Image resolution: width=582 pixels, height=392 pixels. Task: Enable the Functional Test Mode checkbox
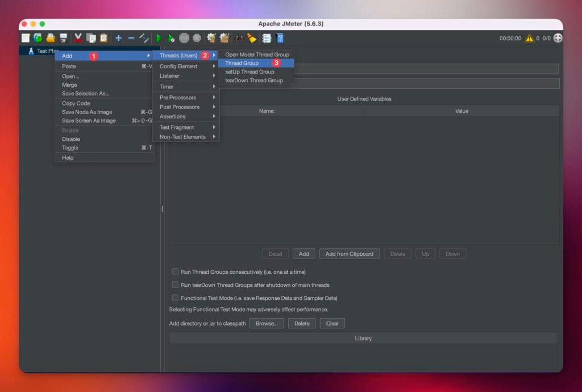click(x=175, y=298)
